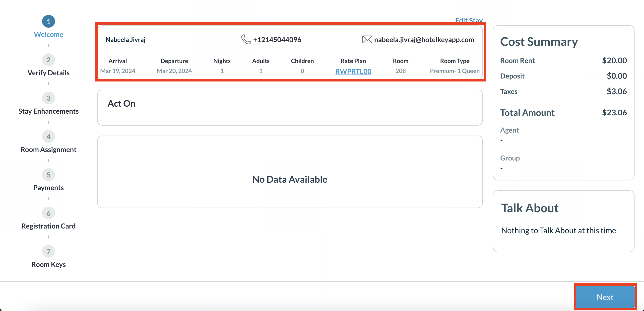Go to the Payments step label
This screenshot has height=311, width=644.
pos(49,188)
